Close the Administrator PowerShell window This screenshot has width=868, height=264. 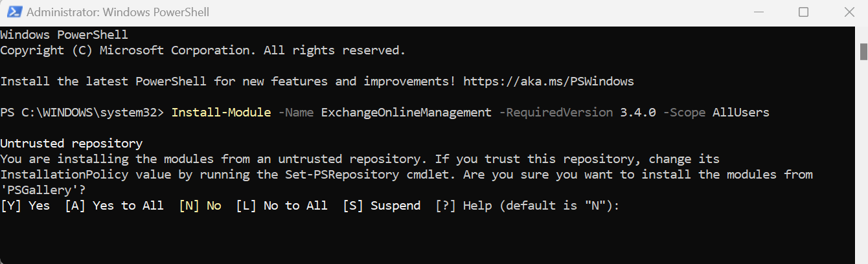point(849,12)
